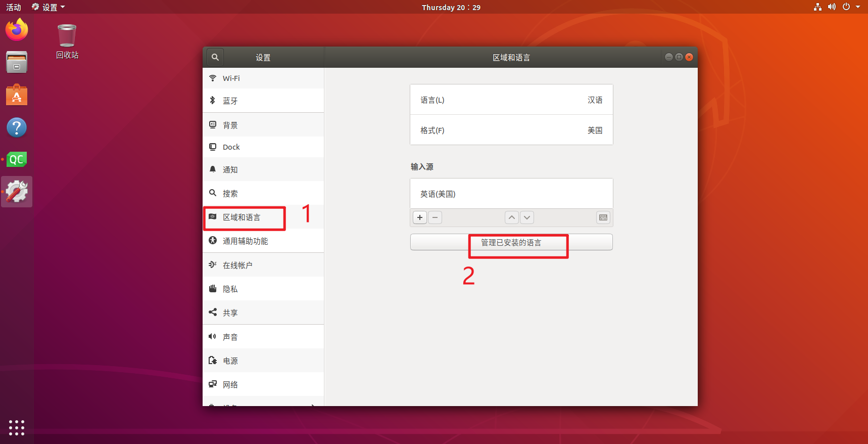The image size is (868, 444).
Task: Click the Background monitor icon
Action: pos(213,124)
